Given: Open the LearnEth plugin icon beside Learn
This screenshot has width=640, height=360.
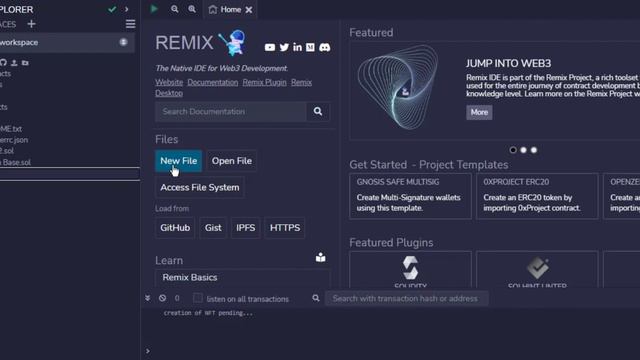Looking at the screenshot, I should click(320, 257).
